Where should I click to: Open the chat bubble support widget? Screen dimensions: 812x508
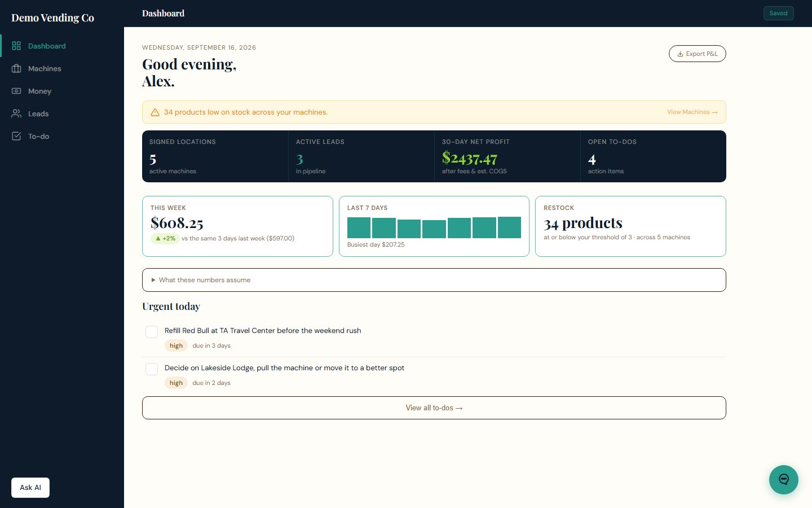click(x=784, y=480)
